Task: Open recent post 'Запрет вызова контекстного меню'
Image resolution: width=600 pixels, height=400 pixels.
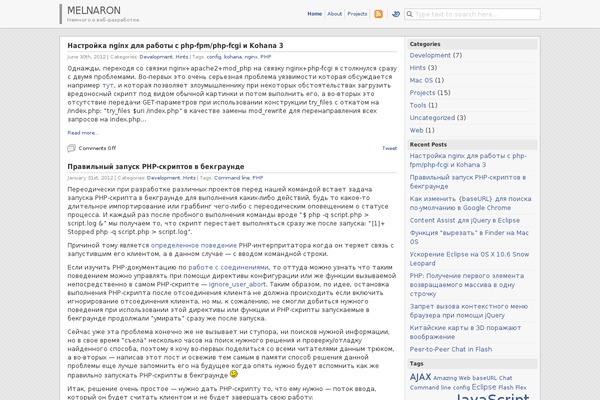Action: point(469,311)
